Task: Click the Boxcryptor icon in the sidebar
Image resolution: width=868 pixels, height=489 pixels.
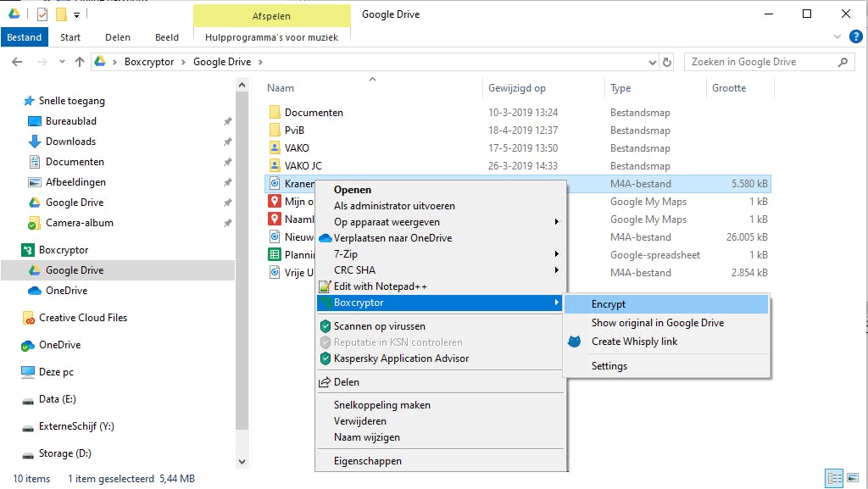Action: click(28, 250)
